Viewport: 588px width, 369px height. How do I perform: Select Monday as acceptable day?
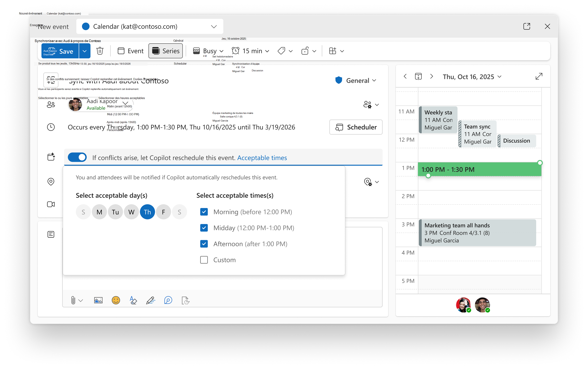point(99,212)
